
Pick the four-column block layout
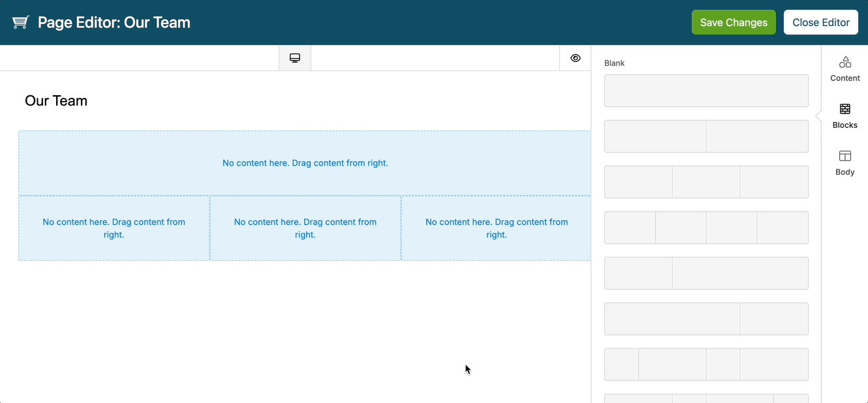[706, 228]
